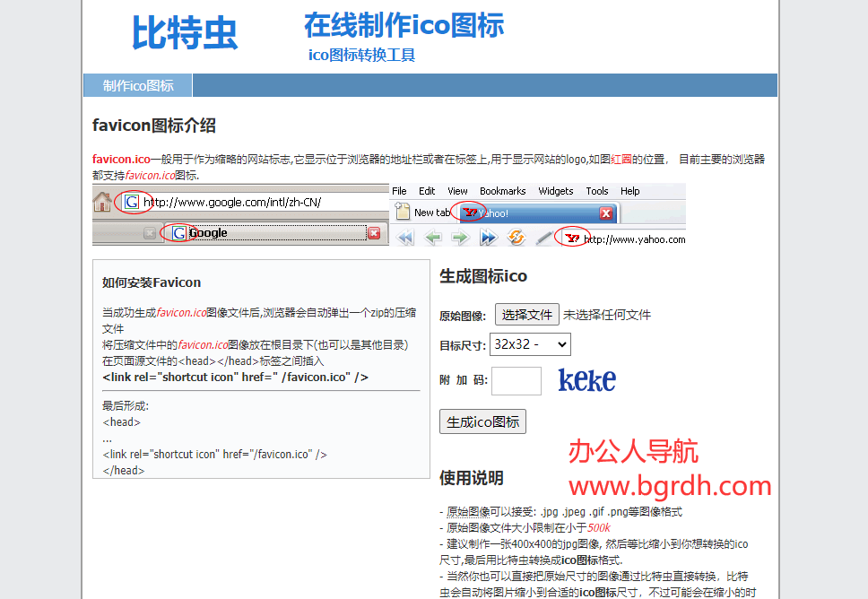Click the New tab page icon
Viewport: 868px width, 599px height.
point(403,213)
